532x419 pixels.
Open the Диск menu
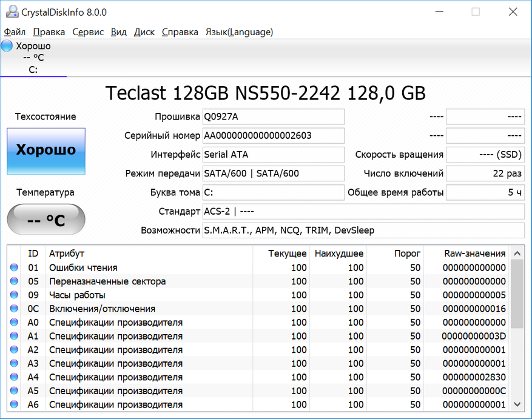pyautogui.click(x=144, y=32)
